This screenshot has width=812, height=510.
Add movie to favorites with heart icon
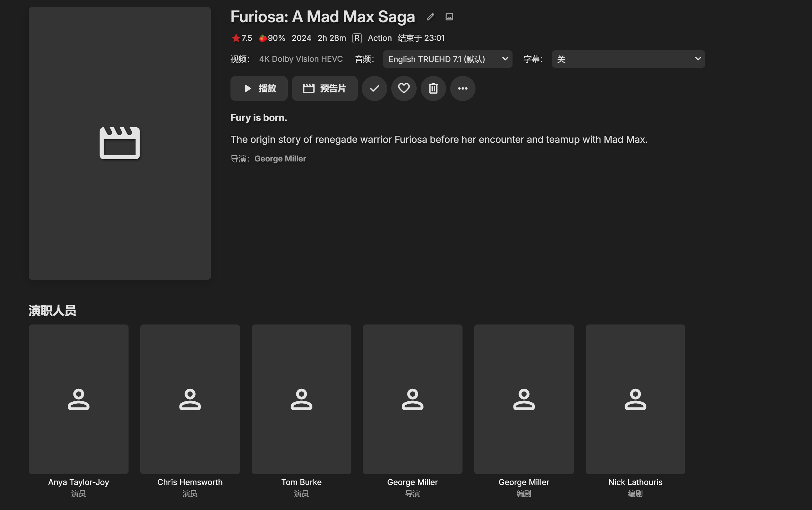pos(404,88)
